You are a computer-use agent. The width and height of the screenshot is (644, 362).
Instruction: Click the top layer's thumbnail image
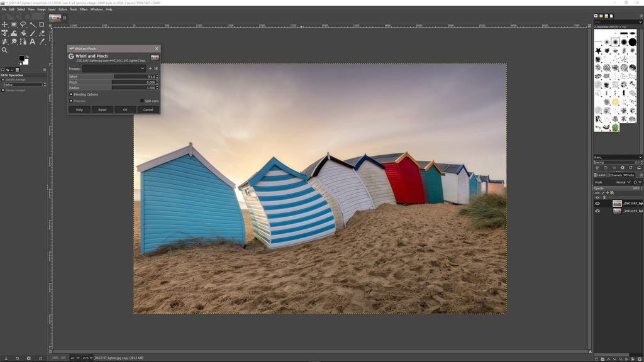[x=617, y=203]
